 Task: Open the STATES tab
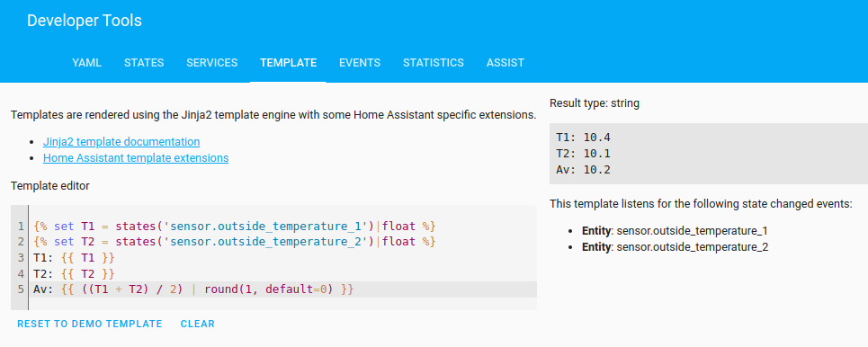point(144,63)
